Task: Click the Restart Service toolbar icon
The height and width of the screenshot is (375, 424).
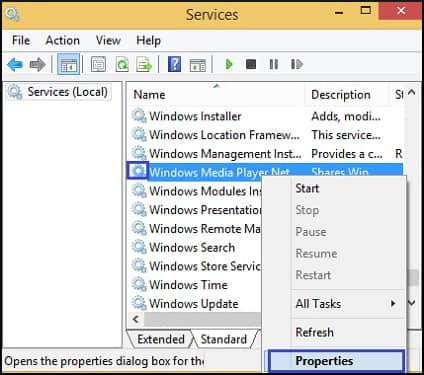Action: point(296,64)
